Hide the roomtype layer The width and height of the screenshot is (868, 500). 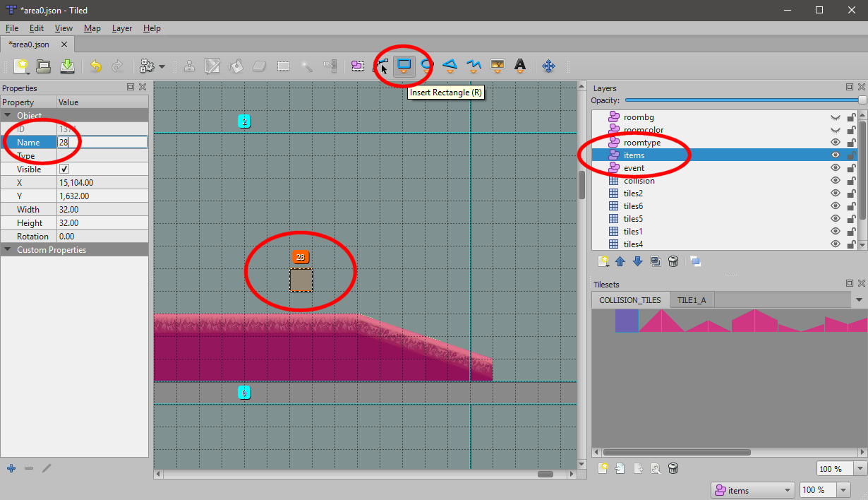pos(836,143)
